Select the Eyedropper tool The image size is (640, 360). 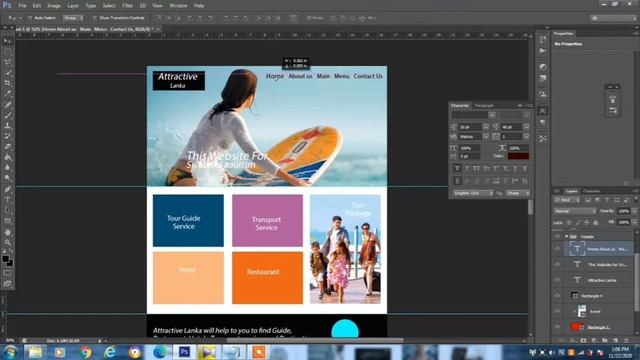(x=7, y=93)
